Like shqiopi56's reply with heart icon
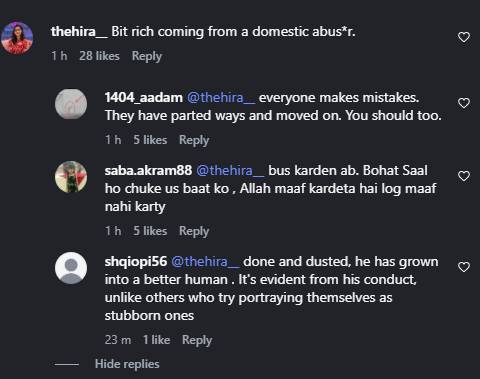Viewport: 480px width, 379px height. 464,267
